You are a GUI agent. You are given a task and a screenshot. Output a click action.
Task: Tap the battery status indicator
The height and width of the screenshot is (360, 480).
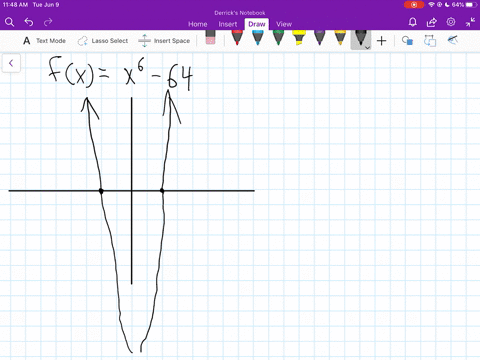(465, 5)
